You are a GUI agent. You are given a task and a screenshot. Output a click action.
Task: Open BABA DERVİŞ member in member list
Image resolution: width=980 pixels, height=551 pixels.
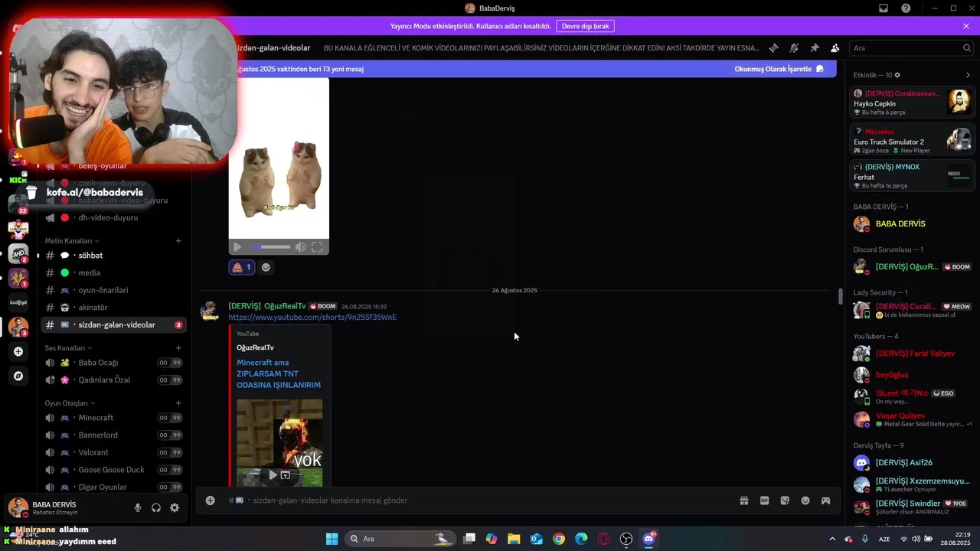pos(912,224)
